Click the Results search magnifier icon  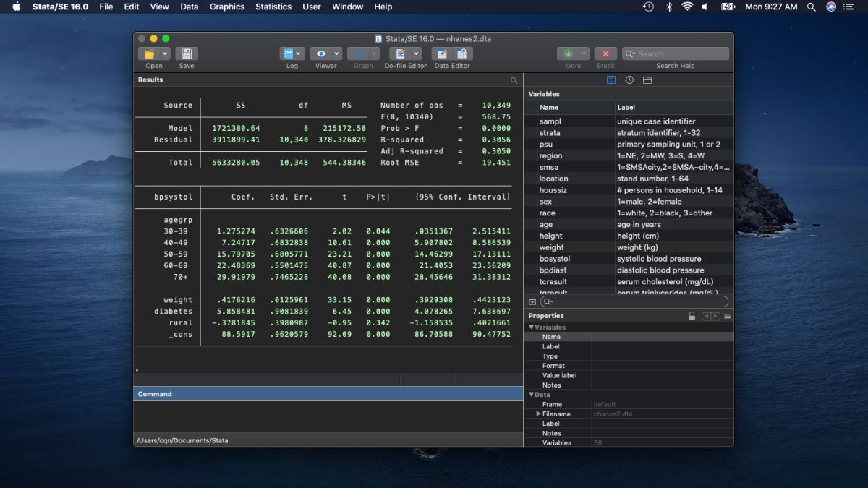coord(514,80)
